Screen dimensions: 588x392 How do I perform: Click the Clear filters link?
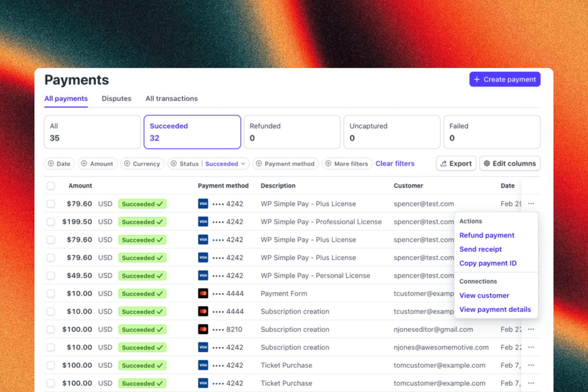pyautogui.click(x=395, y=163)
